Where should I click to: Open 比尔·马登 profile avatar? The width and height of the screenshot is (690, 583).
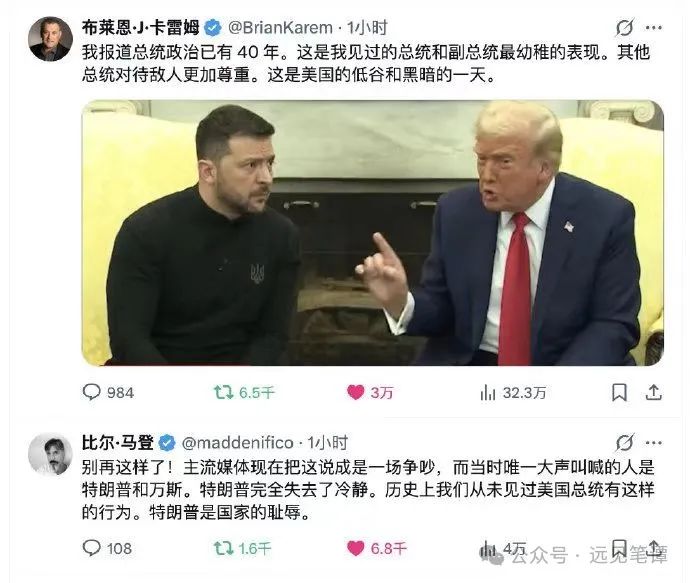[x=50, y=454]
